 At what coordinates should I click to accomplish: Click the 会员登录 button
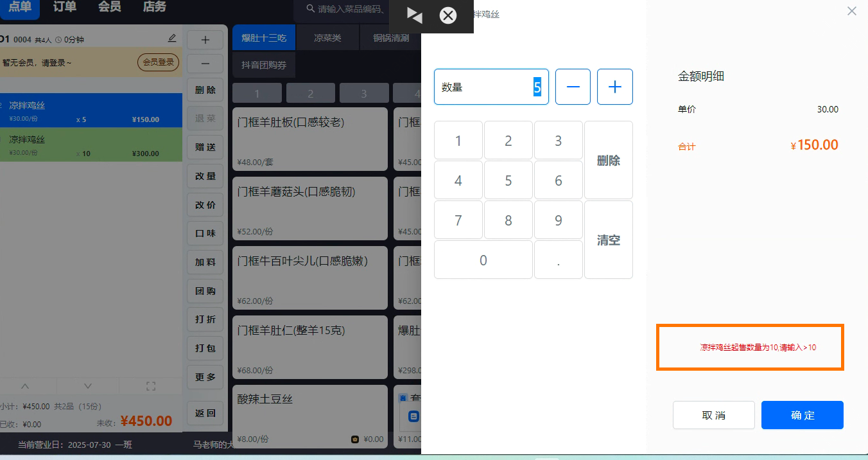(158, 62)
